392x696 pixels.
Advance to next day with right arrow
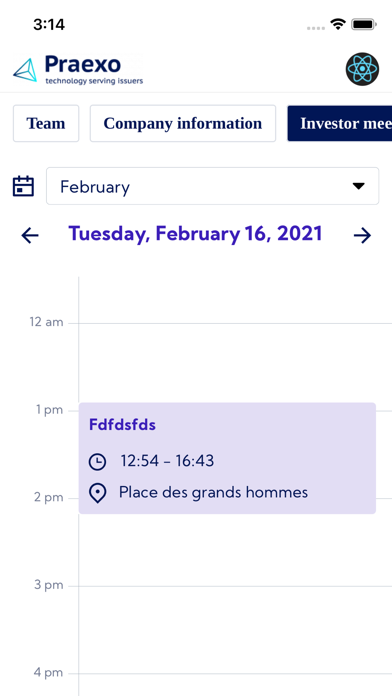coord(362,235)
